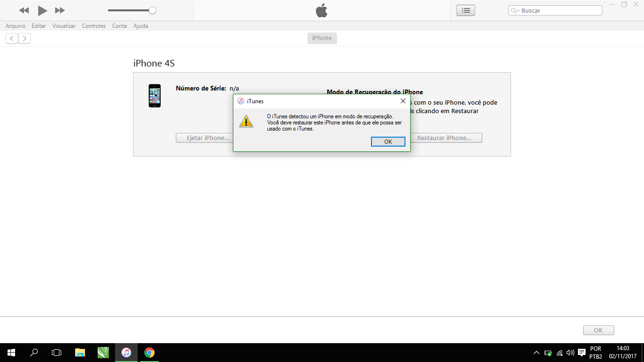Click Restaurar iPhone button
644x362 pixels.
(x=446, y=138)
